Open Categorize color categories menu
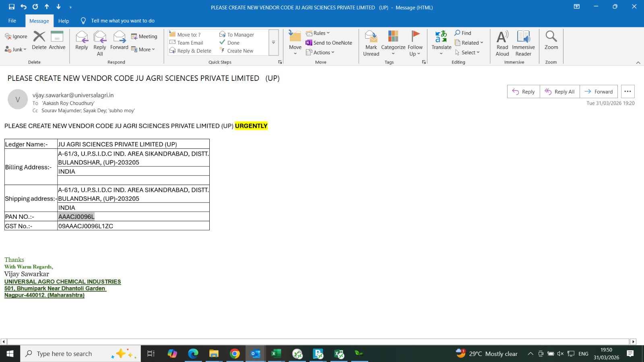 click(x=393, y=42)
